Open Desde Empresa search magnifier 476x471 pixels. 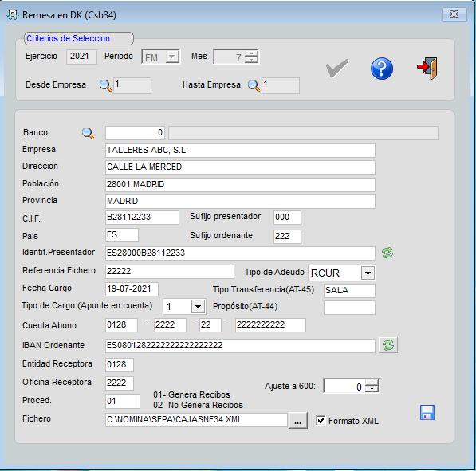105,85
